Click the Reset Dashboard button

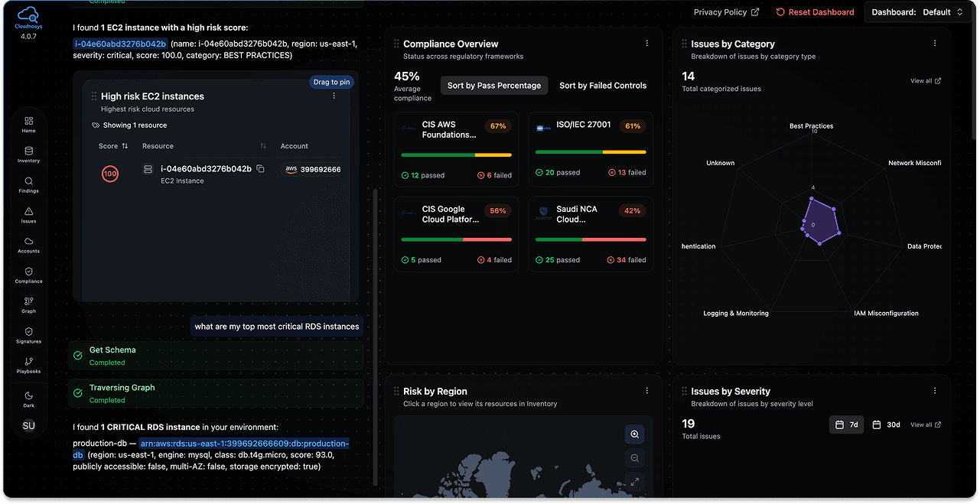[815, 12]
